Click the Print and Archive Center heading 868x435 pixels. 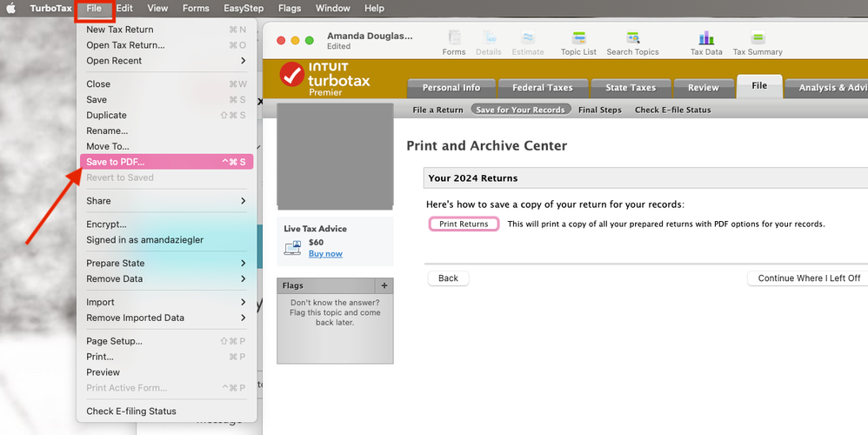[x=486, y=146]
